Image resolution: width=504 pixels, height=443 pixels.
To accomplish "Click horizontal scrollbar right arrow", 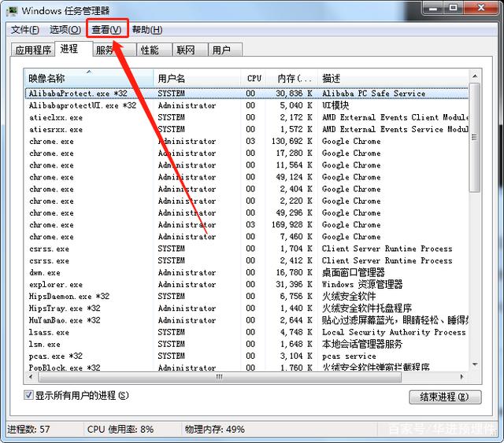I will pos(462,376).
